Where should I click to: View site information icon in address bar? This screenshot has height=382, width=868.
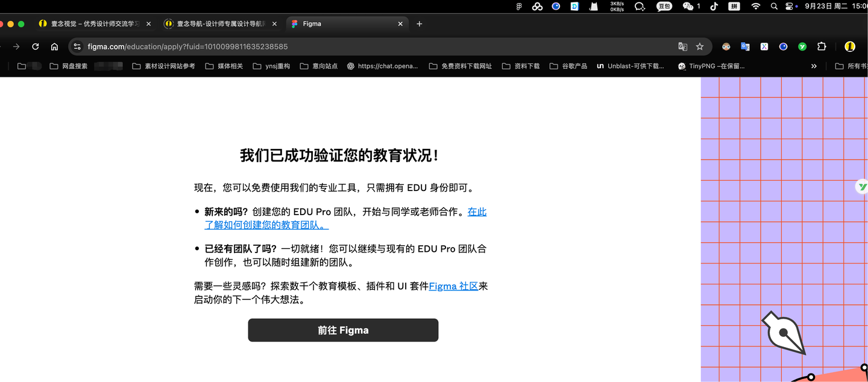tap(77, 46)
